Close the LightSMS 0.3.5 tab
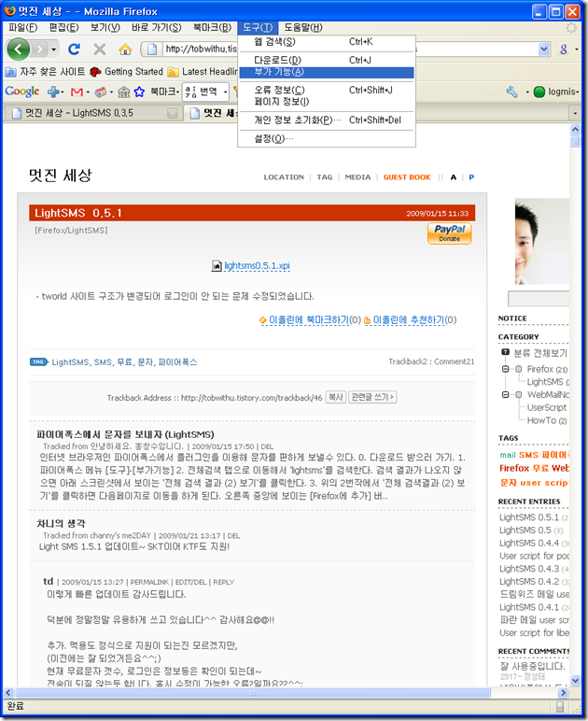The image size is (588, 721). 172,113
